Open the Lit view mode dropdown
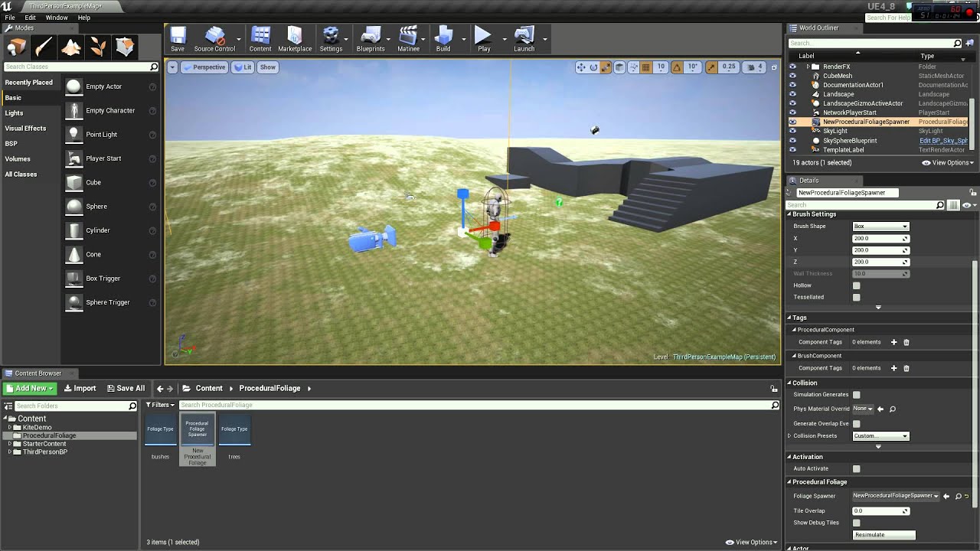 pos(243,67)
